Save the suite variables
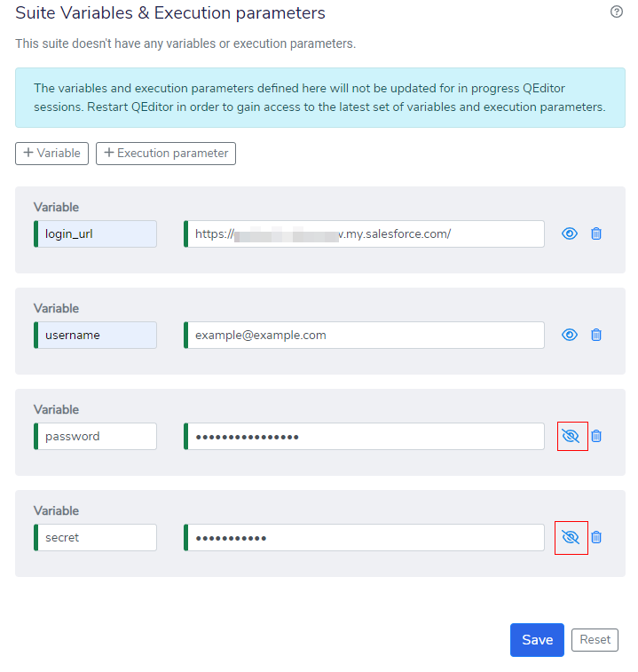638x672 pixels. [x=537, y=640]
